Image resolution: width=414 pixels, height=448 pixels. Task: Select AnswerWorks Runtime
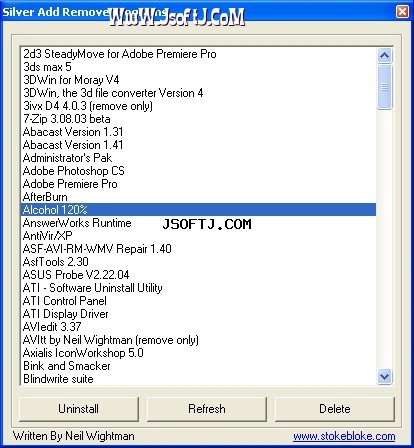pos(198,223)
